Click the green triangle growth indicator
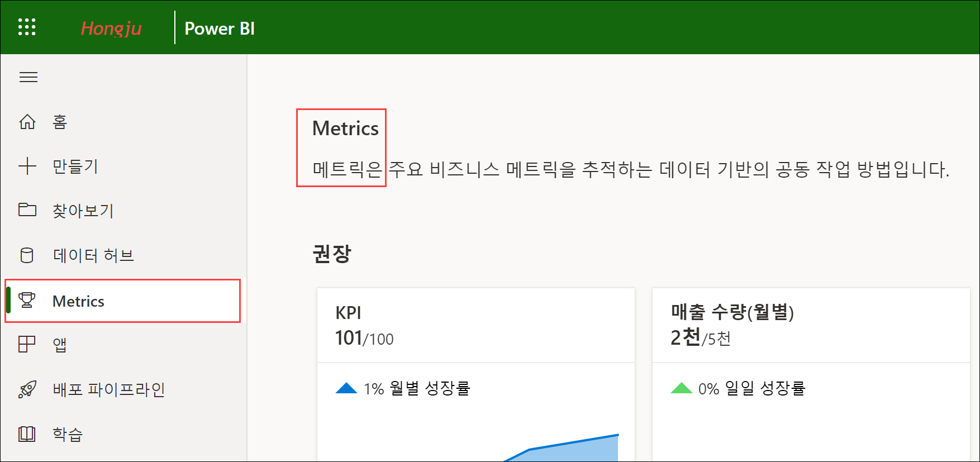The image size is (980, 462). tap(682, 388)
